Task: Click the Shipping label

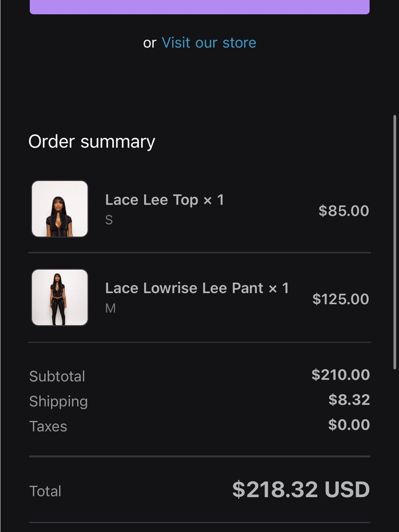Action: point(58,401)
